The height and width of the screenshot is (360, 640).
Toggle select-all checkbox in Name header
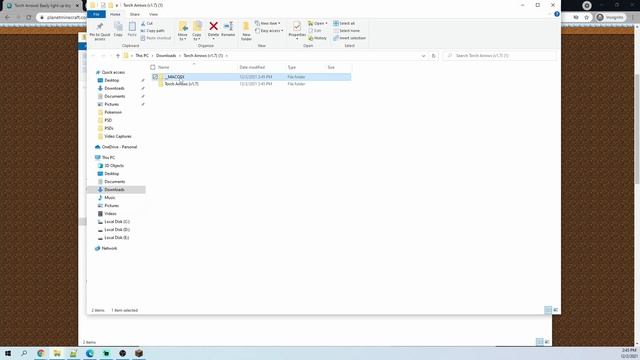153,67
